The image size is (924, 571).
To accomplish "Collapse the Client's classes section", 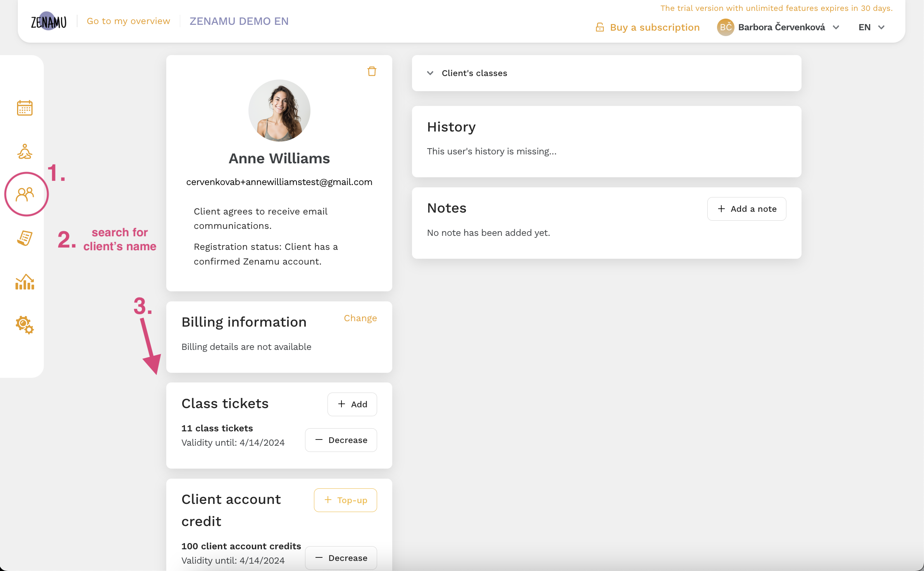I will (430, 73).
